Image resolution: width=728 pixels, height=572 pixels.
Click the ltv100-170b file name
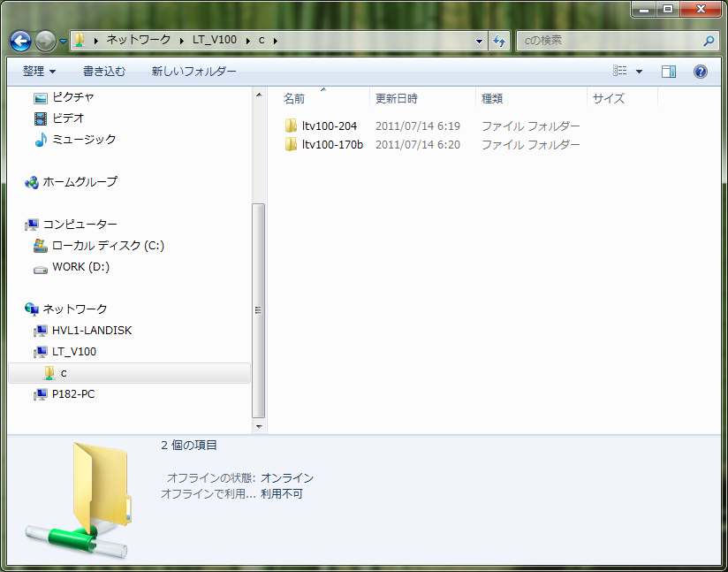pos(332,144)
